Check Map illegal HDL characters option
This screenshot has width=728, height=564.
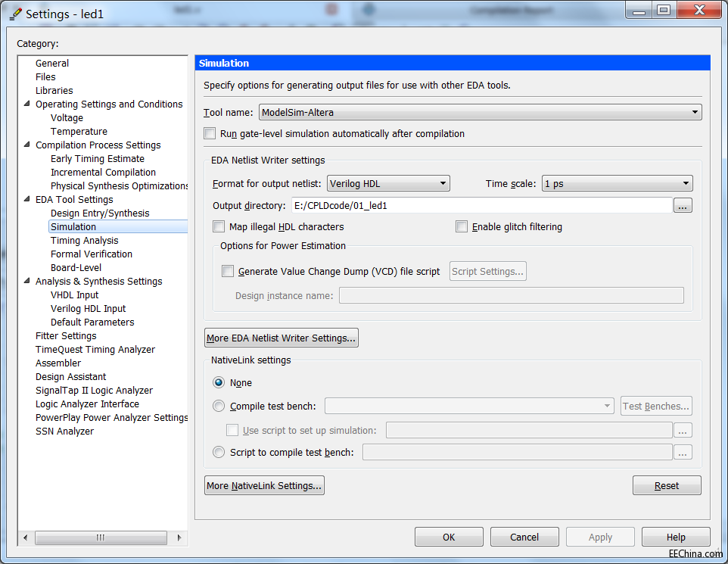(219, 226)
